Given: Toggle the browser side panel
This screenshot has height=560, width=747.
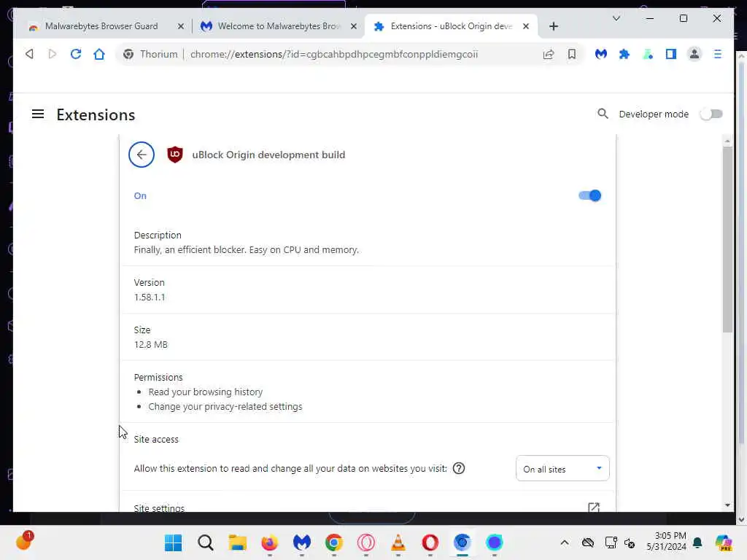Looking at the screenshot, I should point(671,54).
